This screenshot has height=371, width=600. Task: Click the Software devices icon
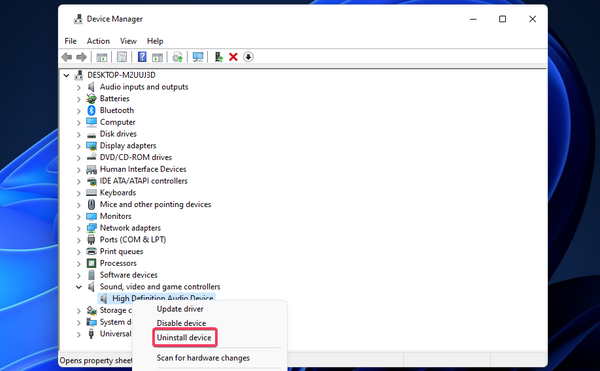[x=91, y=275]
